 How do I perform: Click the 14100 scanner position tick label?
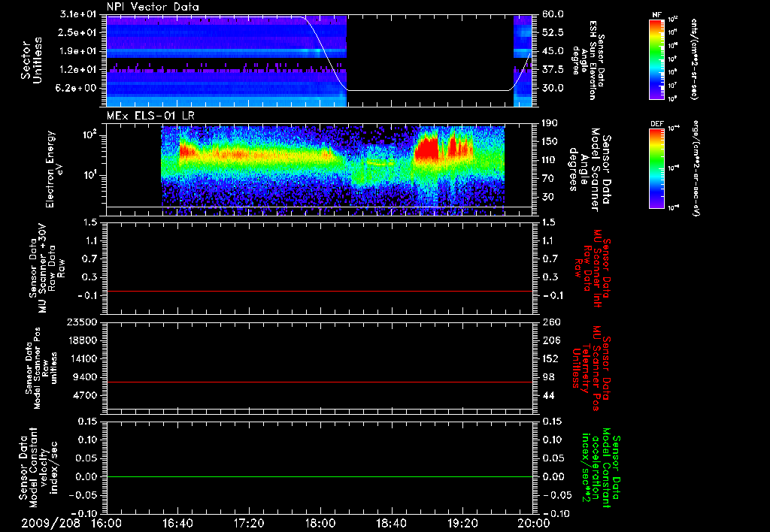(83, 358)
